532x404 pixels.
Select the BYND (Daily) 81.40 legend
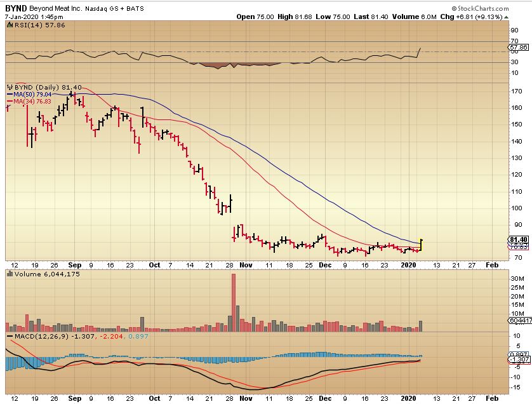pos(48,87)
